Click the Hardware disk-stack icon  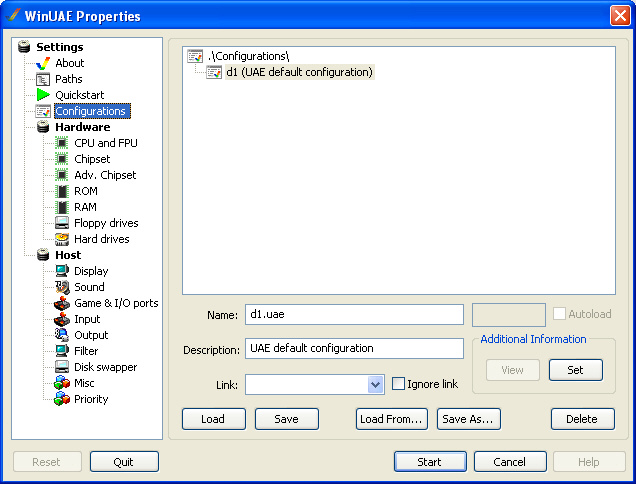43,127
